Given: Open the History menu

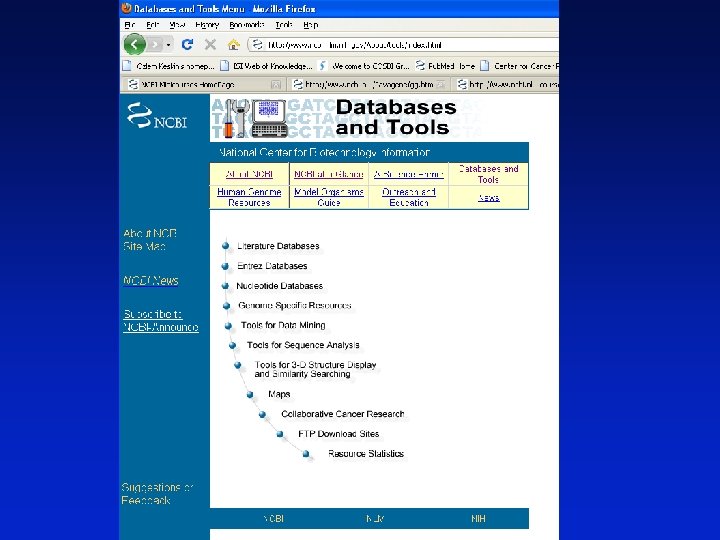Looking at the screenshot, I should [x=207, y=25].
